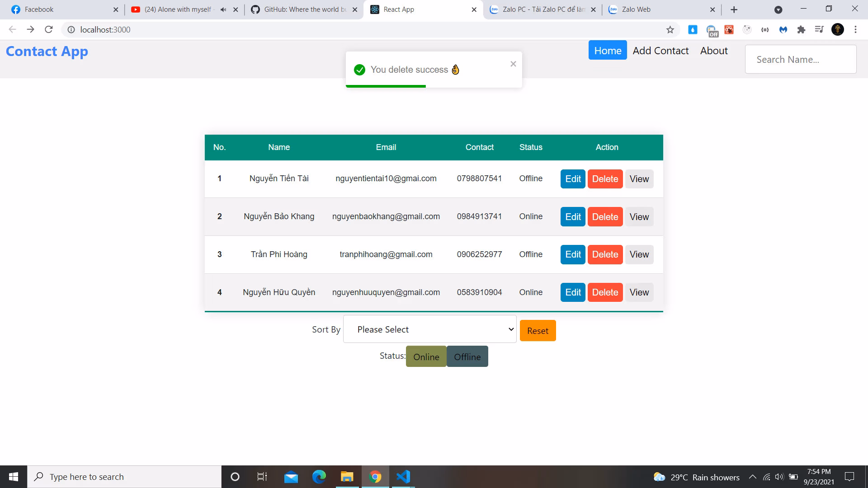Screen dimensions: 868x488
Task: Open the tab search dropdown arrow
Action: tap(778, 9)
